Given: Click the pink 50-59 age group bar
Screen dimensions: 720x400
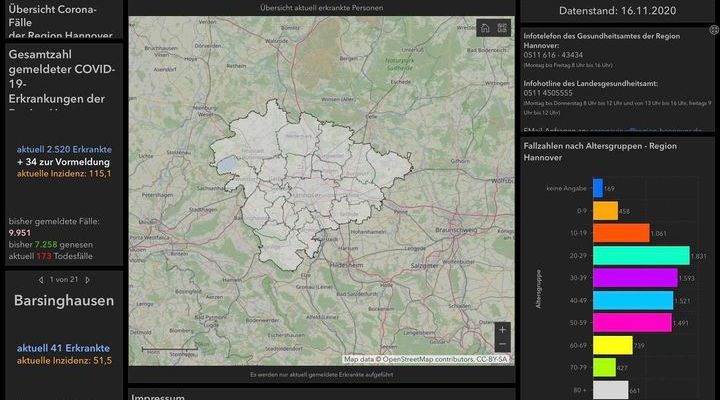Looking at the screenshot, I should pyautogui.click(x=632, y=322).
